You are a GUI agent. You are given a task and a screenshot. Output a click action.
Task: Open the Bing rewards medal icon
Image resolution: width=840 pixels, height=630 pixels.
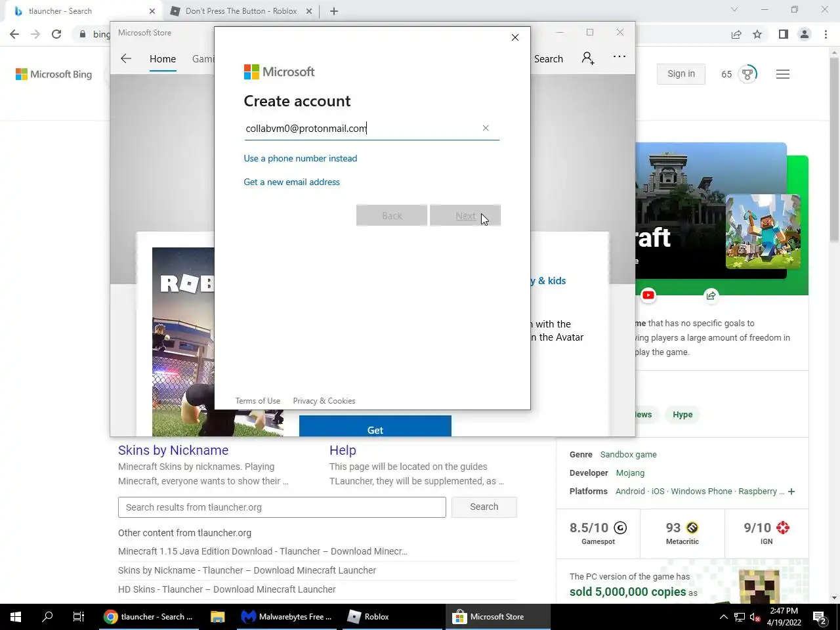[x=747, y=74]
